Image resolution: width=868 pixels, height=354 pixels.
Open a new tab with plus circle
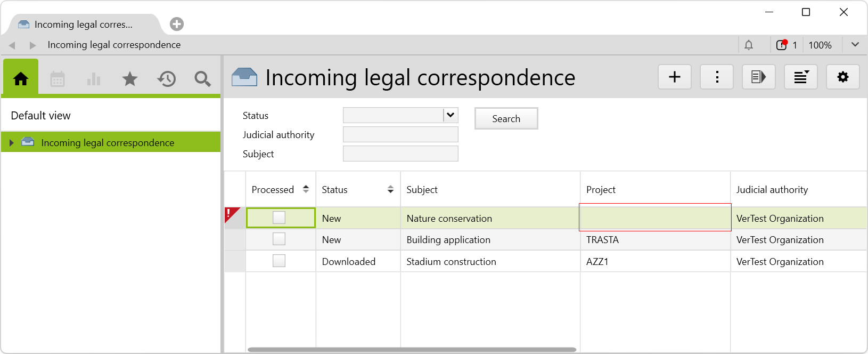point(177,24)
